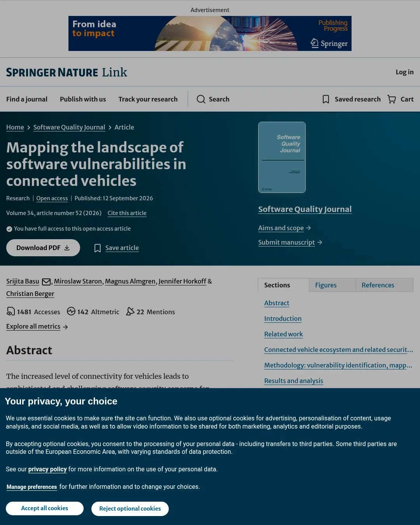Open the Springer Nature Link homepage logo
The height and width of the screenshot is (525, 420).
(x=66, y=72)
